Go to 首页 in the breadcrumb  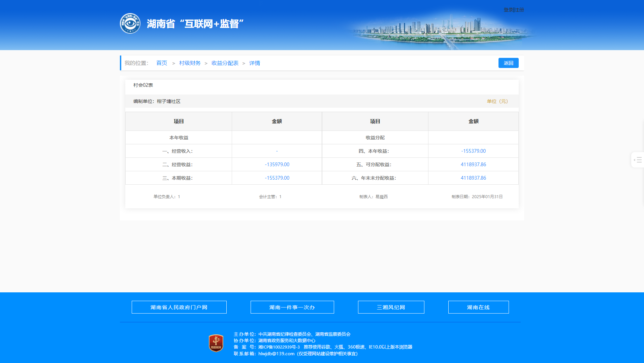point(162,63)
